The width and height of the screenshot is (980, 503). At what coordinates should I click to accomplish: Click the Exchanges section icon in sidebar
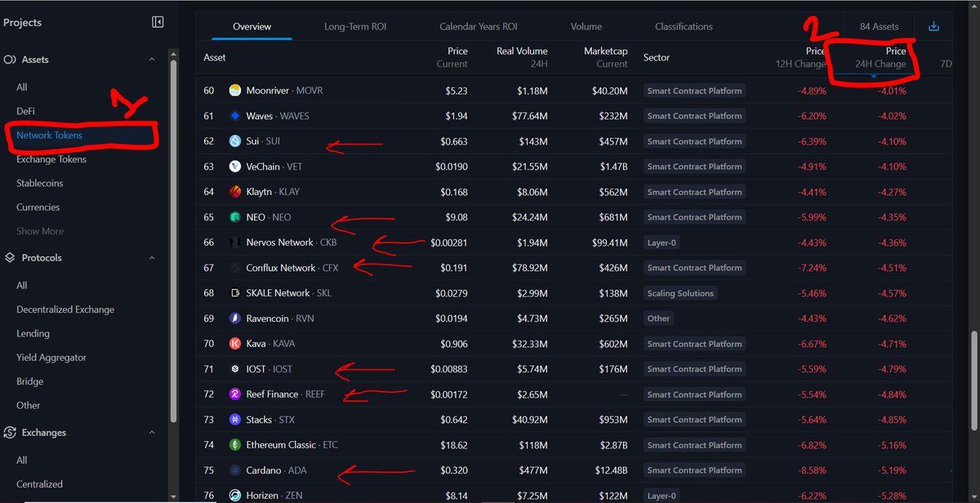click(10, 433)
